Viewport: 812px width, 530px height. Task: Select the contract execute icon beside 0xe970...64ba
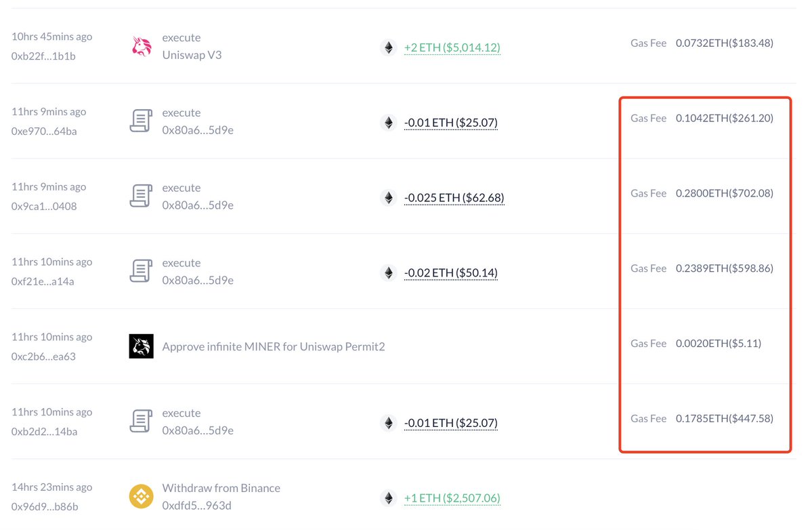141,121
